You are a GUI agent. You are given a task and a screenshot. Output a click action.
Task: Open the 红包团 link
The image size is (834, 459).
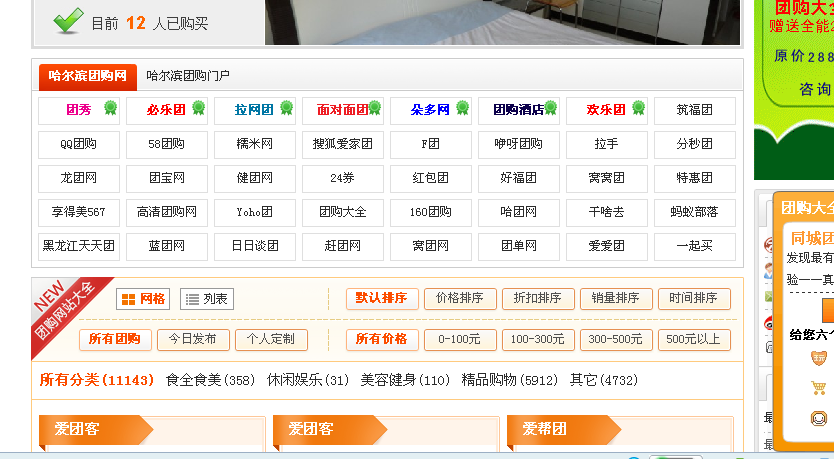tap(431, 178)
